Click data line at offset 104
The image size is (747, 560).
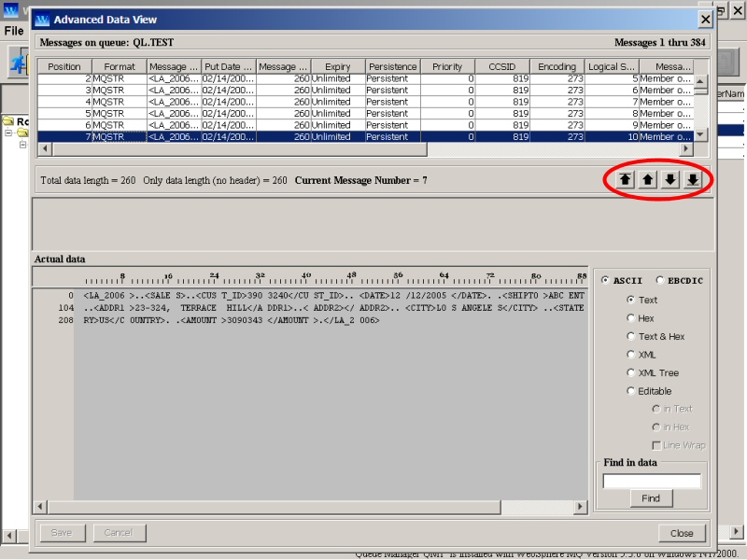point(333,308)
